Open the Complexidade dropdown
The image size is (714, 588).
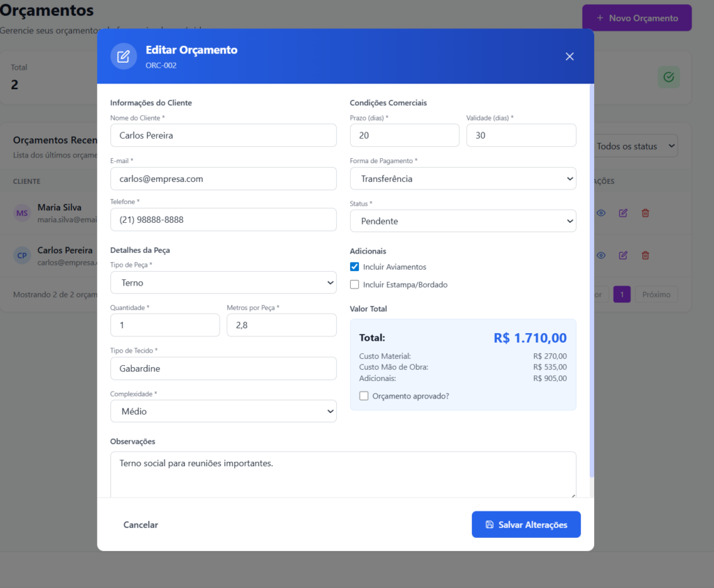[x=223, y=412]
